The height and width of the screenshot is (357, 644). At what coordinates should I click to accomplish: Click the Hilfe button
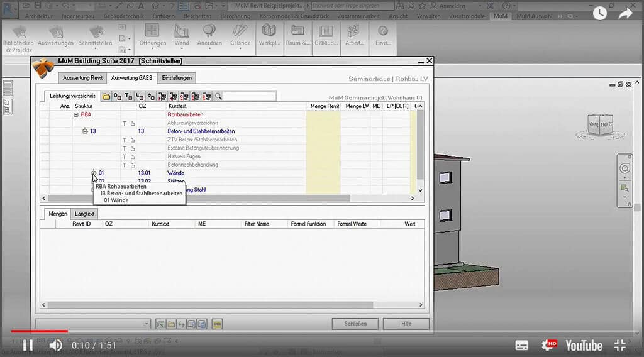(x=406, y=324)
